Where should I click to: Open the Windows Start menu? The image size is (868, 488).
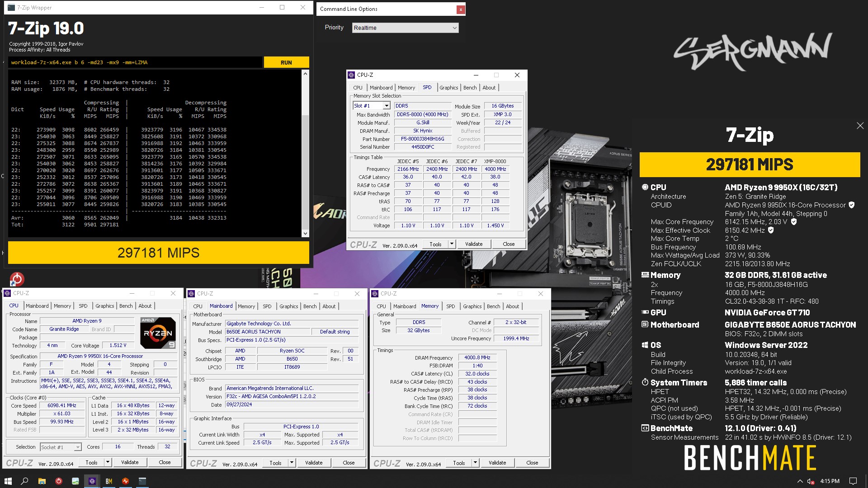pos(8,481)
